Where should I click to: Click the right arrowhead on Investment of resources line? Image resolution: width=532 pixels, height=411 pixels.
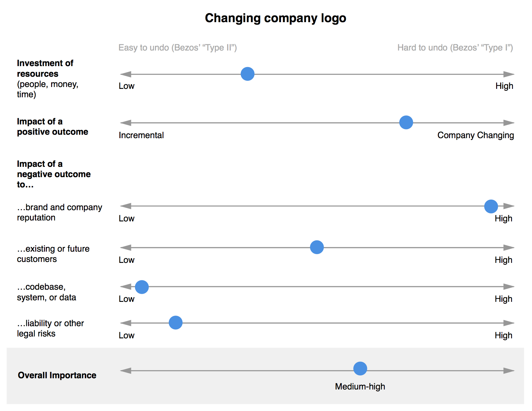click(x=509, y=74)
